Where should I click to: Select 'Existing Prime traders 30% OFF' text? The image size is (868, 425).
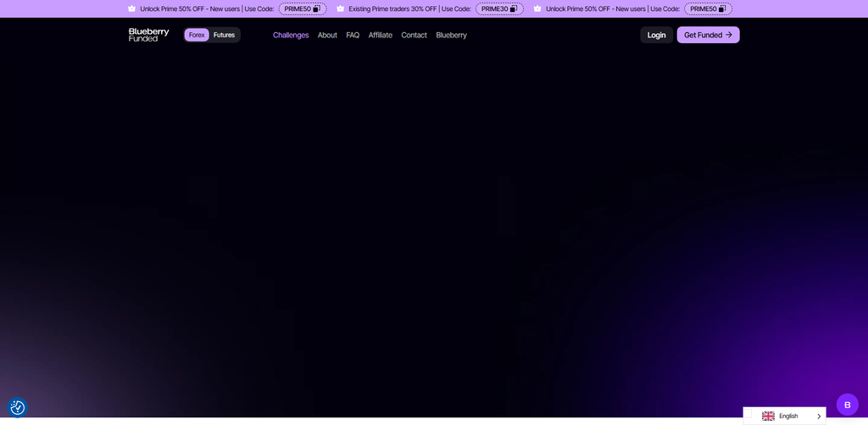(392, 8)
